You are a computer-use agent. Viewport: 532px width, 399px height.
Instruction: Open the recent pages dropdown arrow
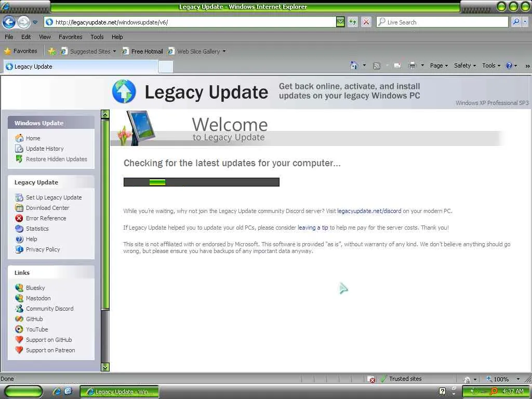click(35, 22)
